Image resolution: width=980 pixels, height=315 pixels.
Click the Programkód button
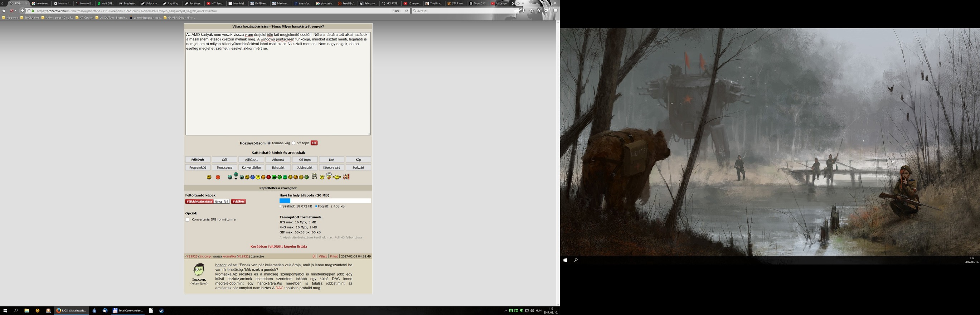(x=198, y=168)
